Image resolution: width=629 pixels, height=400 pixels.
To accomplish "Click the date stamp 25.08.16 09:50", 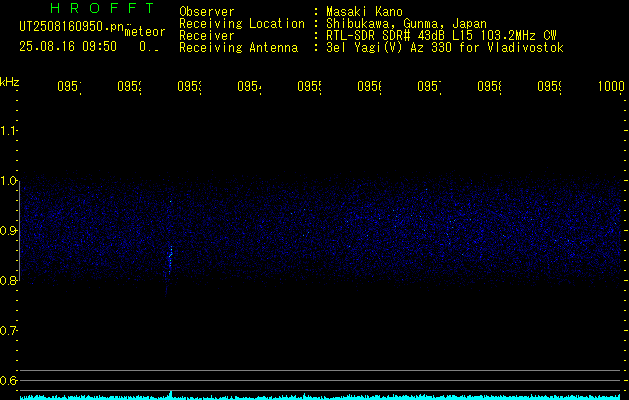I will click(x=68, y=47).
